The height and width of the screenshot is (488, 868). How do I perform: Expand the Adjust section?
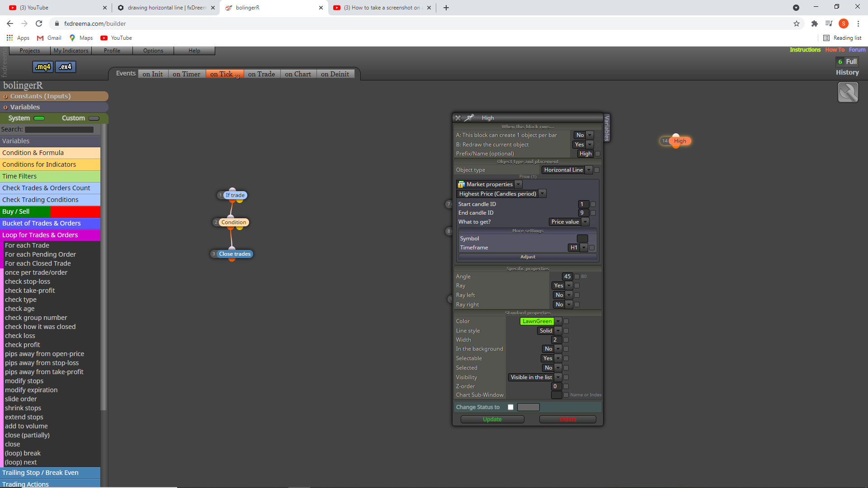pos(528,257)
